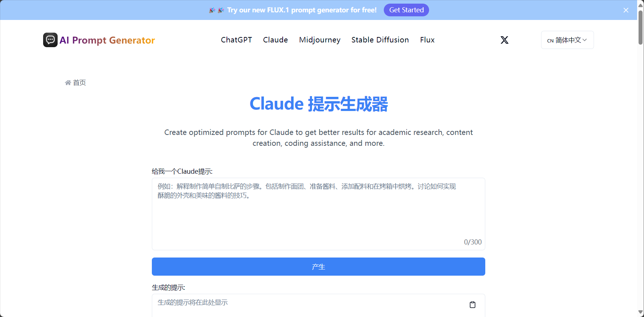This screenshot has height=317, width=644.
Task: Open the ChatGPT nav item
Action: pyautogui.click(x=236, y=40)
